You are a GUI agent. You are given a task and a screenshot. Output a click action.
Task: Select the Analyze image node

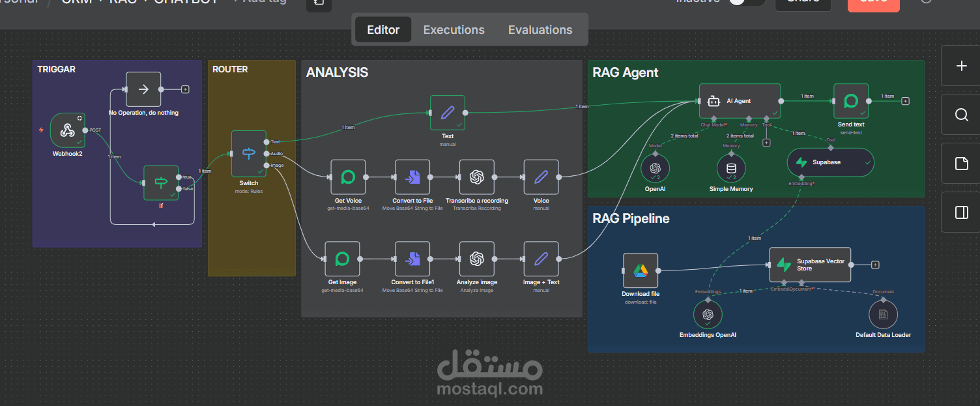pyautogui.click(x=476, y=258)
